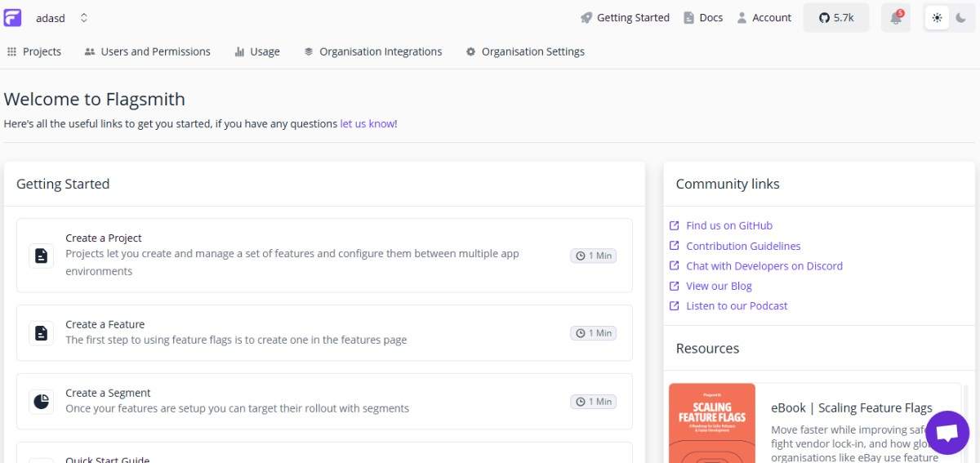This screenshot has width=980, height=463.
Task: Open the Create a Project card
Action: [324, 255]
